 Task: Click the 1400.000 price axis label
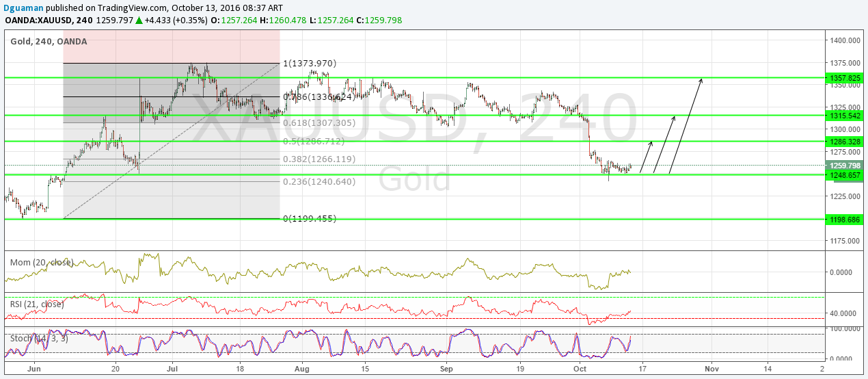pos(845,41)
